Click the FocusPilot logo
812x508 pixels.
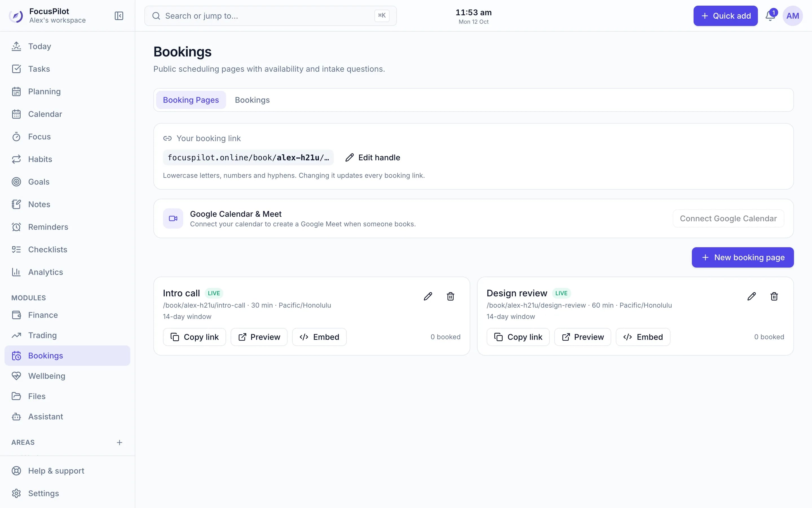(16, 16)
